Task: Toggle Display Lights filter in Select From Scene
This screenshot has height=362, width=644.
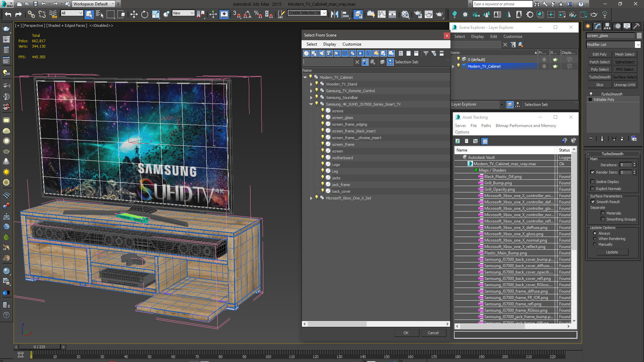Action: click(322, 53)
